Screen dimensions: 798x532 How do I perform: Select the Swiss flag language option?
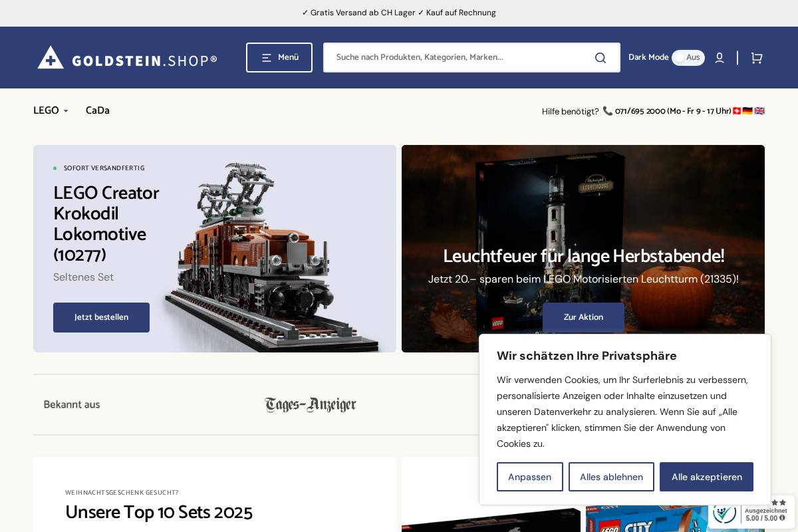click(x=737, y=111)
